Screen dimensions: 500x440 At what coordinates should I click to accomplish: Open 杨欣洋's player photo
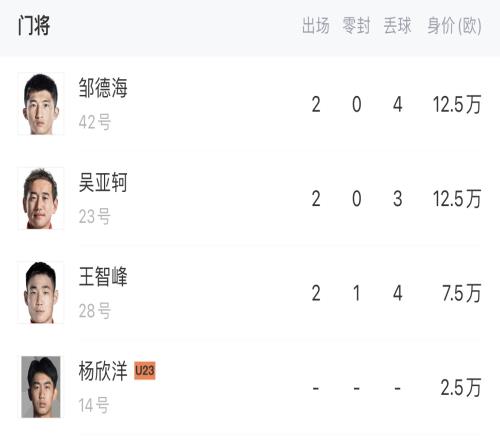click(41, 387)
